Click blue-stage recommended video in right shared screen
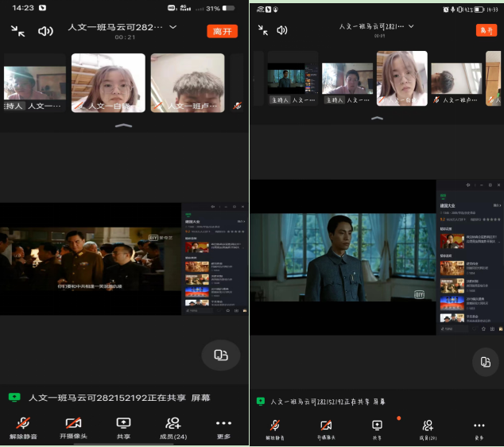This screenshot has height=447, width=504. [452, 303]
